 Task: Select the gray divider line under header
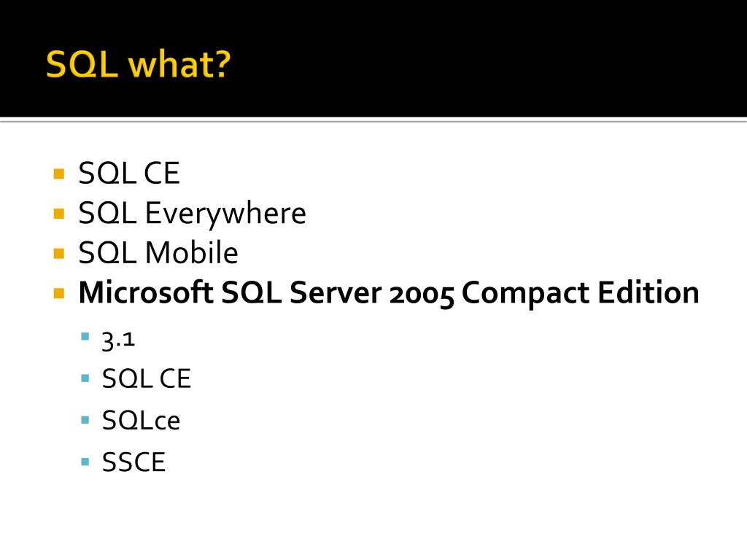373,120
